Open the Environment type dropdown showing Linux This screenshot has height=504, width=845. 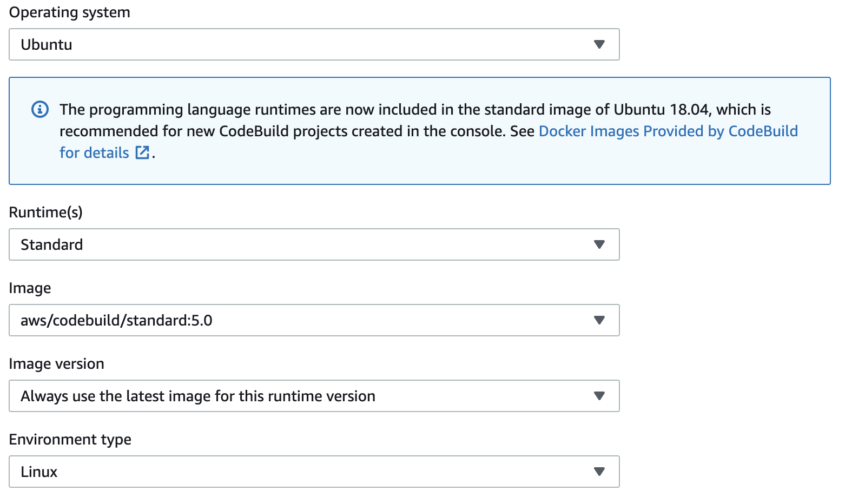pos(314,472)
